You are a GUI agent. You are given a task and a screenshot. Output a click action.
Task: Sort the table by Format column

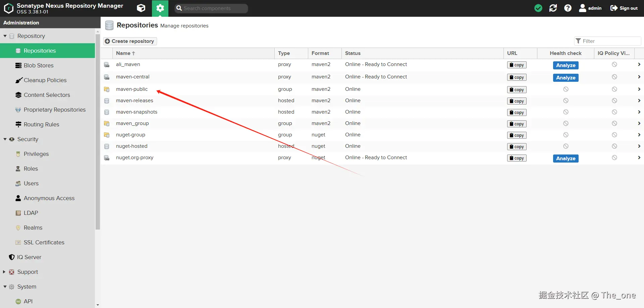tap(325, 53)
